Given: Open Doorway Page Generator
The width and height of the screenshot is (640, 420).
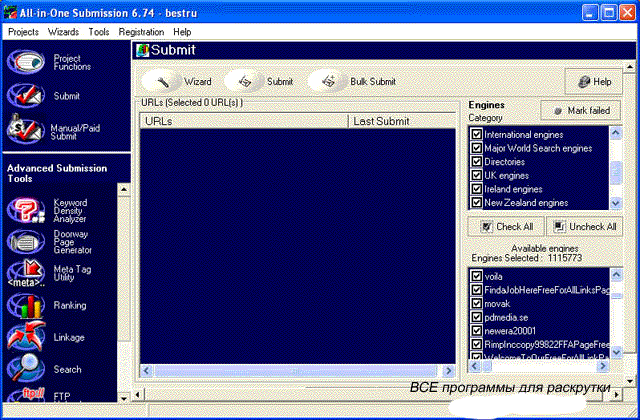Looking at the screenshot, I should [26, 242].
